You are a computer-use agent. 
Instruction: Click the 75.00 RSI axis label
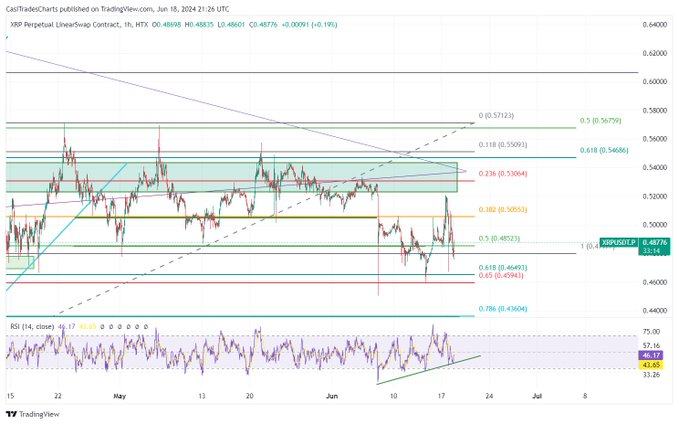tap(651, 332)
